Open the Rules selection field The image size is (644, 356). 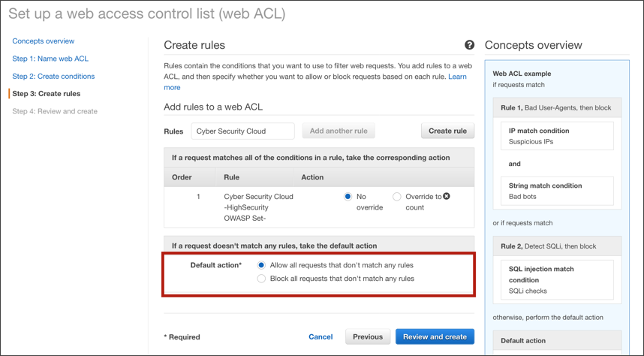click(242, 131)
